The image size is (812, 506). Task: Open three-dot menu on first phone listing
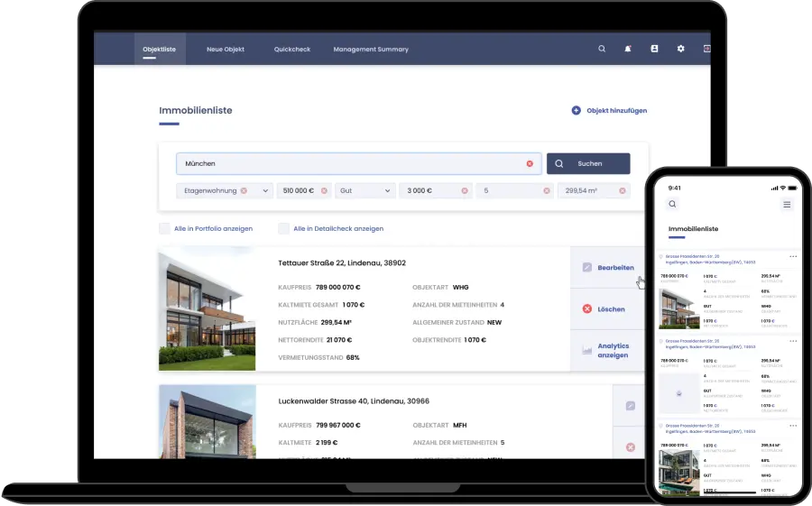793,257
